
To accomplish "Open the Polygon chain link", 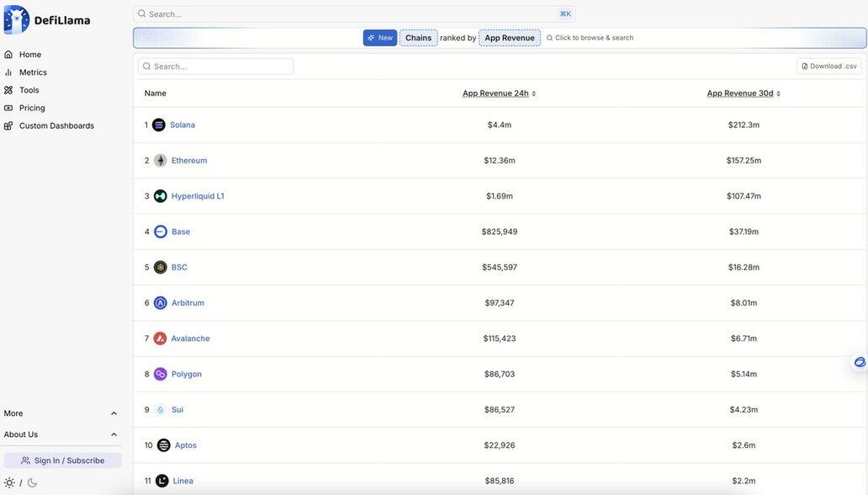I will (186, 374).
